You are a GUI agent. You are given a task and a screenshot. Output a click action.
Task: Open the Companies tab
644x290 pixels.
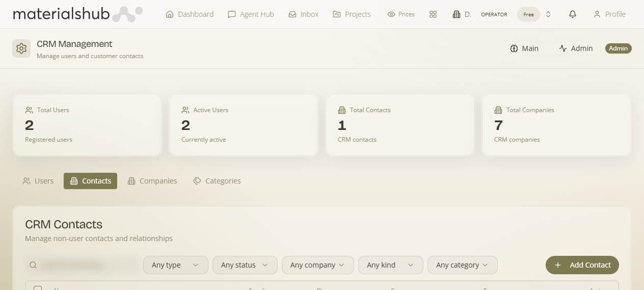tap(152, 181)
